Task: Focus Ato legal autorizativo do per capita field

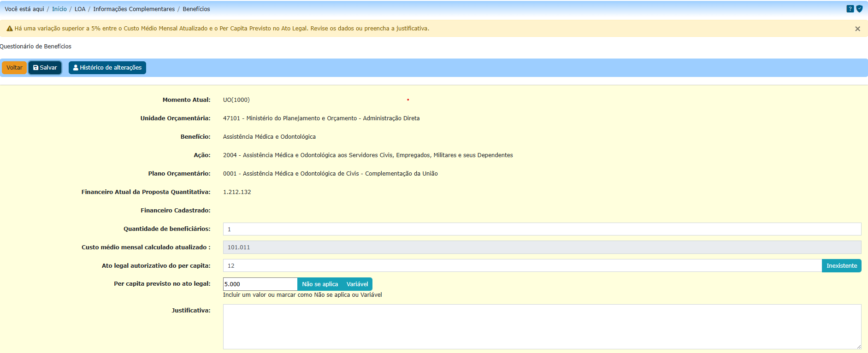Action: (522, 266)
